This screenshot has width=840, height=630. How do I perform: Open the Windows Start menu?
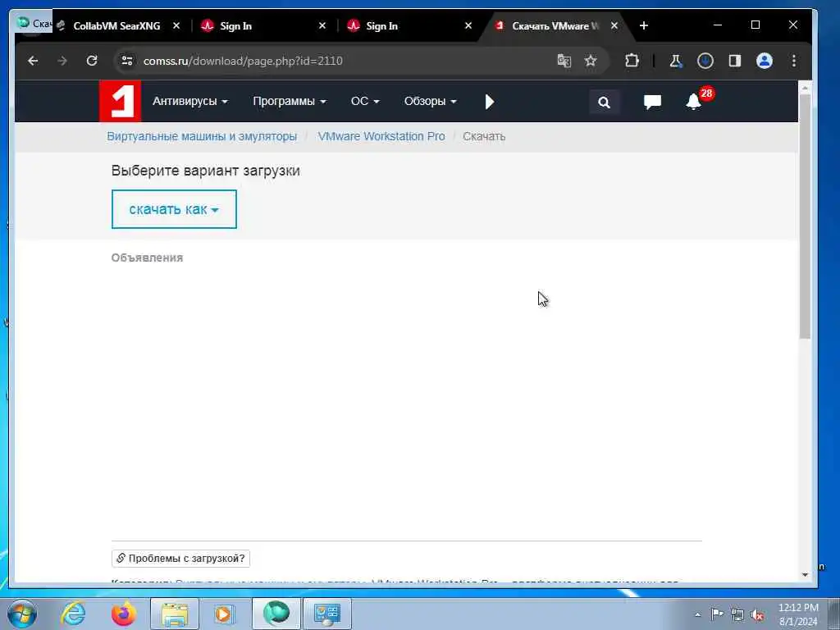(x=22, y=614)
